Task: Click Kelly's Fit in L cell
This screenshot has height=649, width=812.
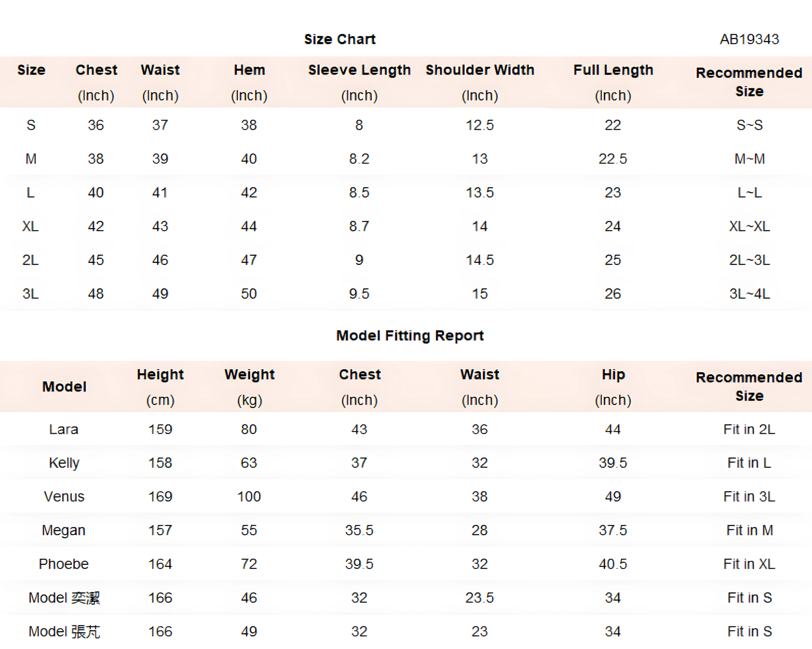Action: click(x=749, y=463)
